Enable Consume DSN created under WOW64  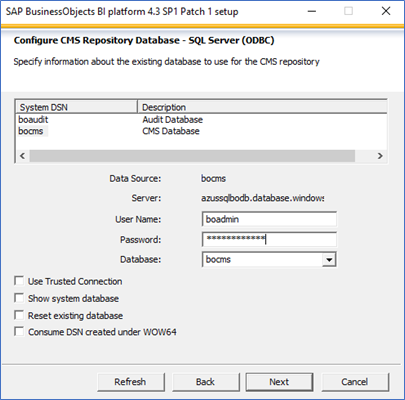click(19, 332)
